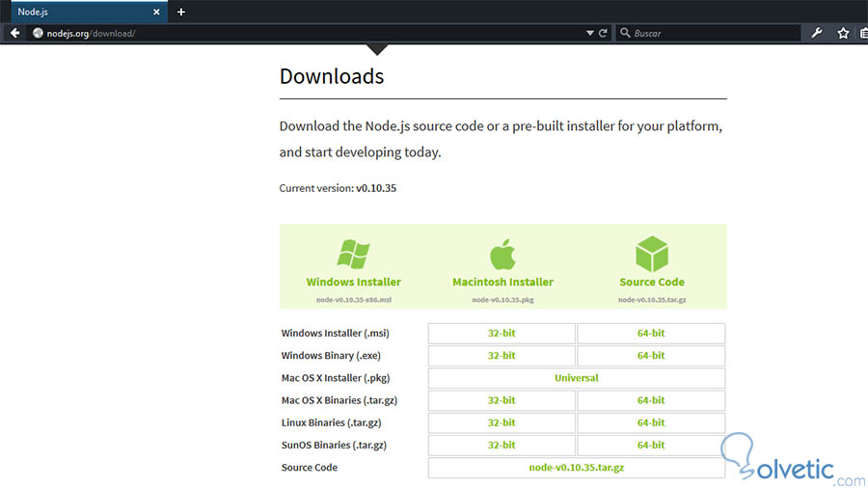Click the Windows logo icon
Viewport: 868px width, 488px height.
coord(353,254)
